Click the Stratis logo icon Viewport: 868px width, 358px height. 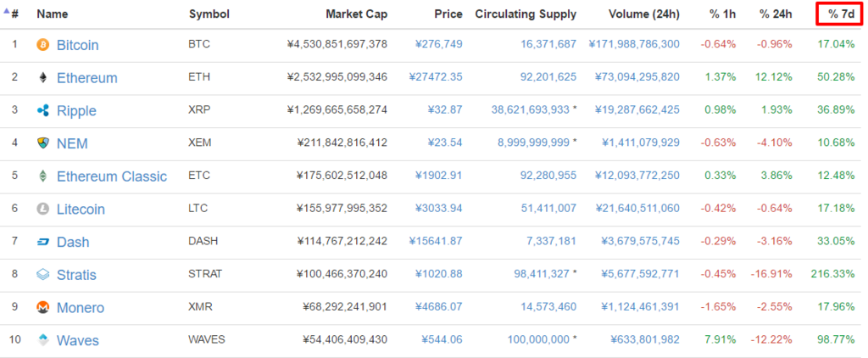click(42, 274)
